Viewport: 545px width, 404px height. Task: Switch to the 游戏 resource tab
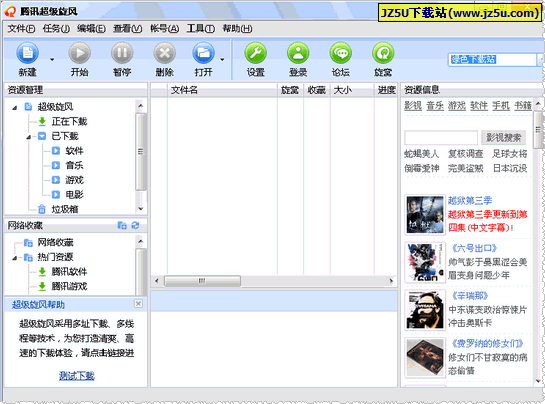click(x=457, y=106)
